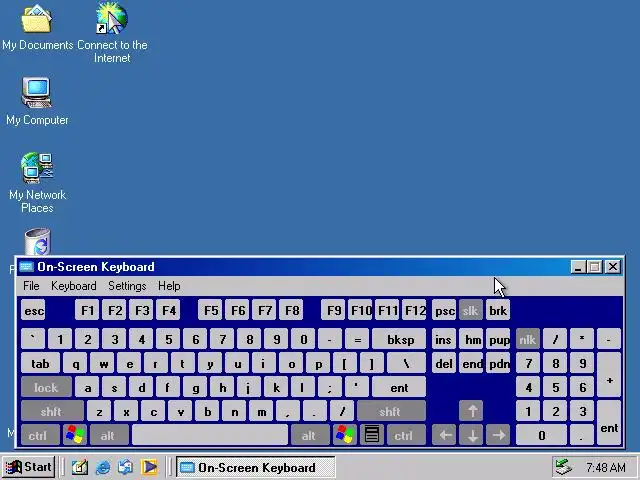Toggle the nlk num lock key
Screen dimensions: 640x480
coord(527,339)
